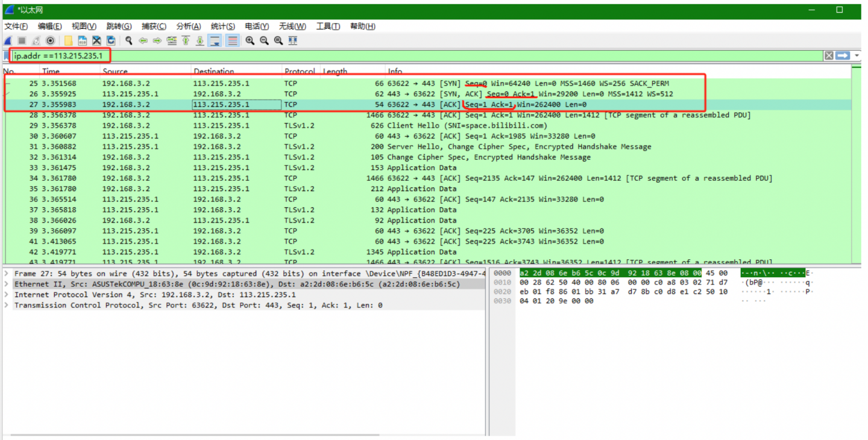Save the capture file

[83, 41]
